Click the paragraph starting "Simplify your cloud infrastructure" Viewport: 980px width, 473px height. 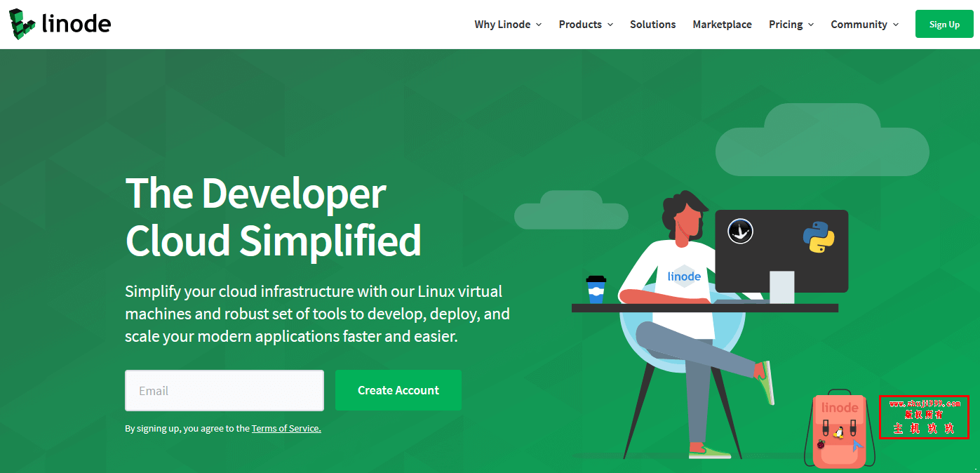pos(317,314)
